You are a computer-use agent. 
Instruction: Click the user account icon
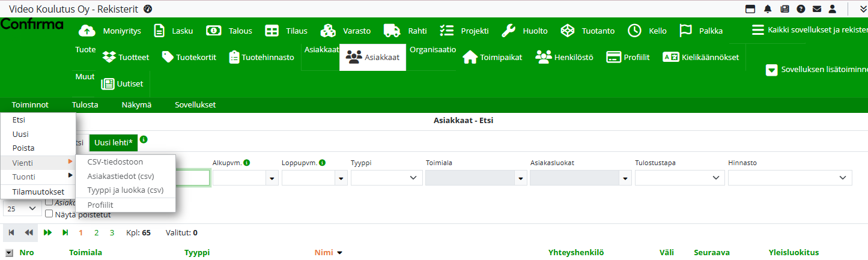click(833, 9)
